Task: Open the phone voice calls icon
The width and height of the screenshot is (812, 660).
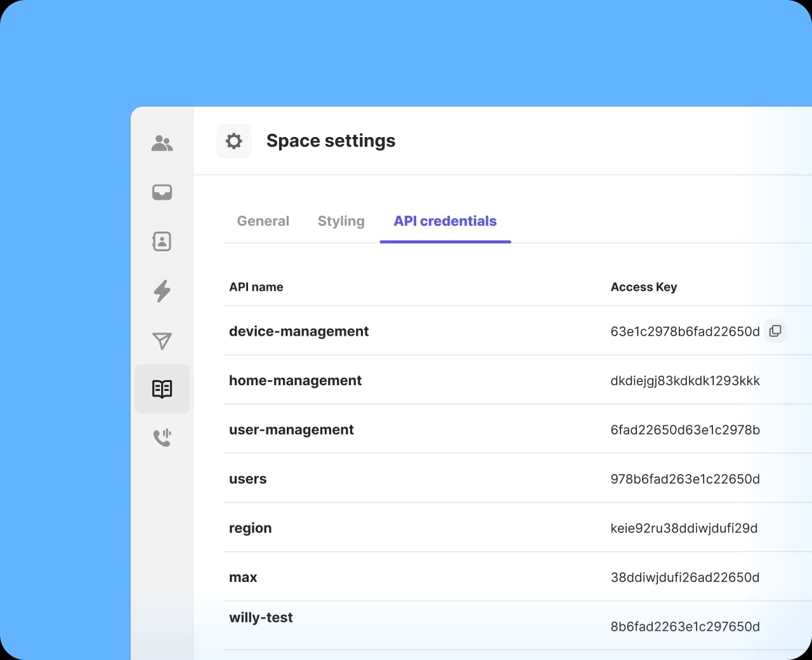Action: pos(162,437)
